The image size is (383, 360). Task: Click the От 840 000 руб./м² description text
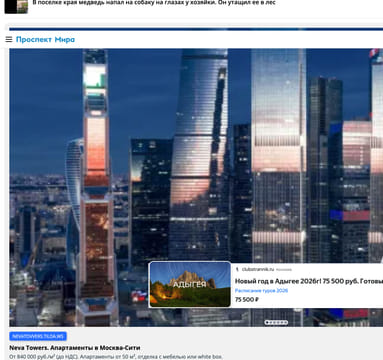point(116,357)
